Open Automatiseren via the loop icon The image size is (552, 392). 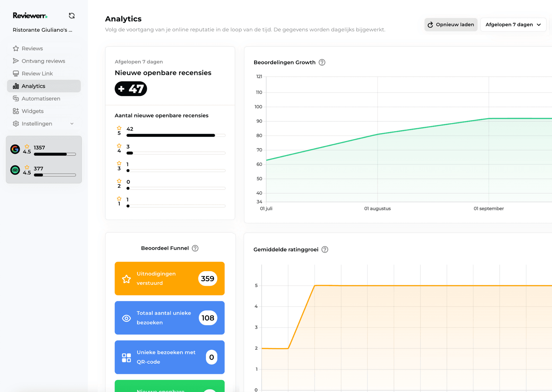[16, 99]
